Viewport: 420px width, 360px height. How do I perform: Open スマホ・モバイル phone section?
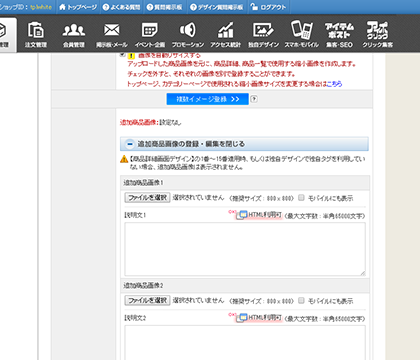point(302,35)
